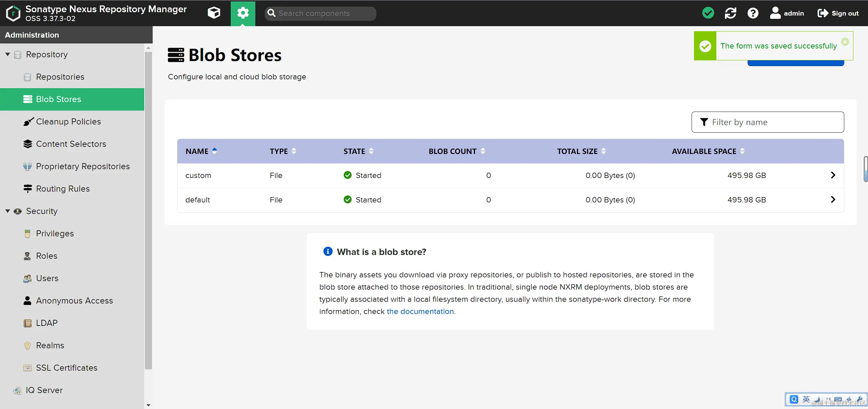Viewport: 868px width, 409px height.
Task: Click the Administration gear icon
Action: point(243,13)
